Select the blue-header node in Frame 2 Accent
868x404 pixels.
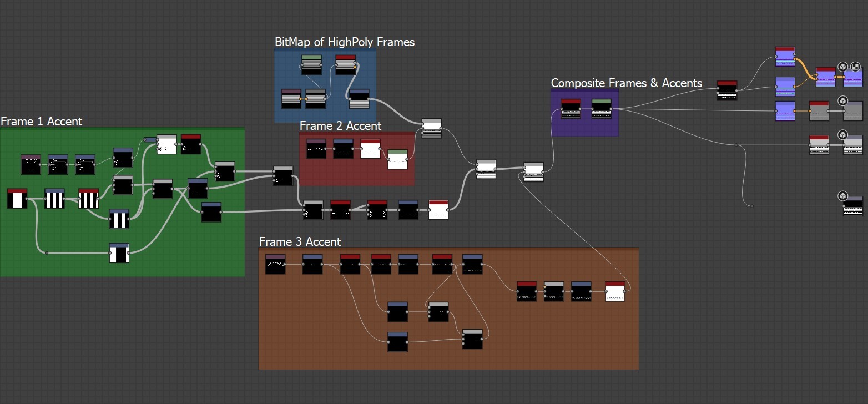pyautogui.click(x=344, y=149)
